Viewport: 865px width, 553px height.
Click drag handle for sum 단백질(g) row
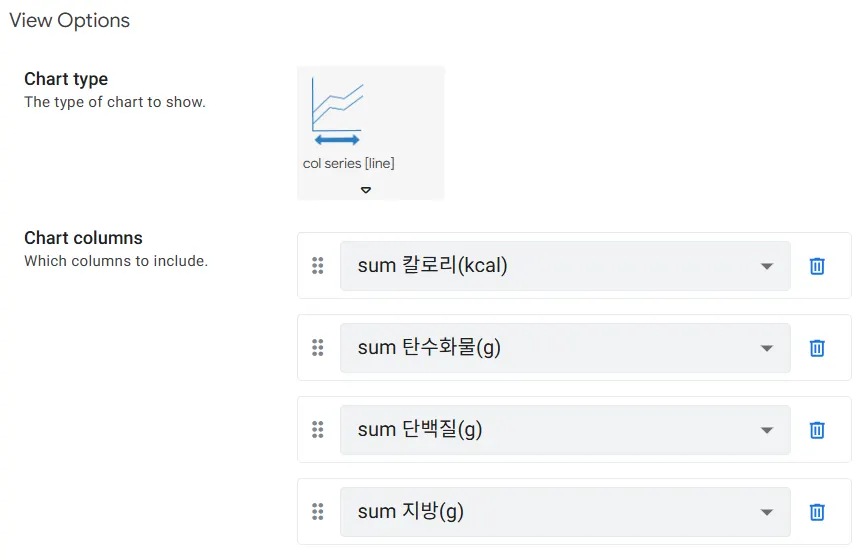pos(318,430)
